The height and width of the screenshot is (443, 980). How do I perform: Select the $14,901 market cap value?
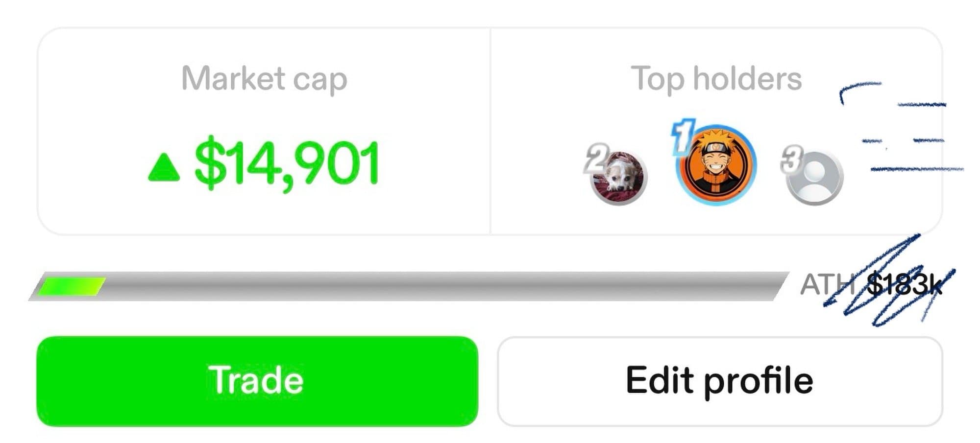[287, 164]
